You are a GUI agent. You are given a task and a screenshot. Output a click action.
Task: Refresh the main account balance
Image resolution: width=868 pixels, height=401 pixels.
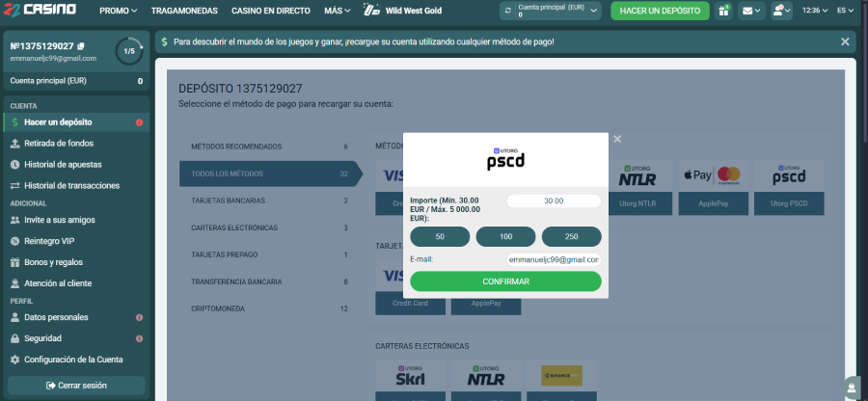(508, 12)
